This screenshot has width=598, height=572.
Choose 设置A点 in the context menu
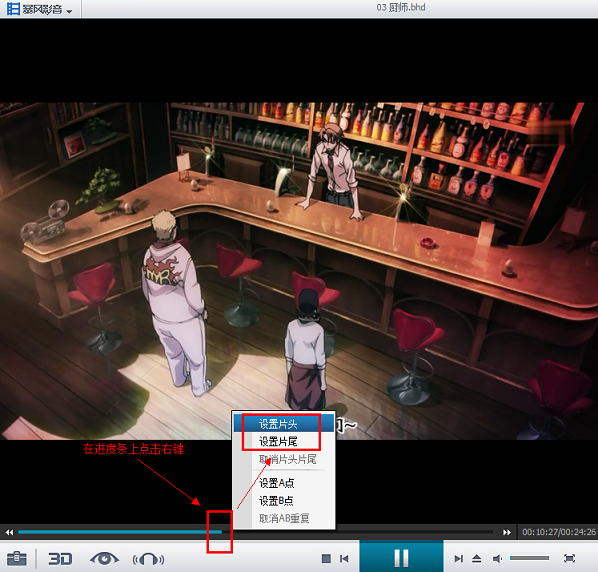click(284, 483)
